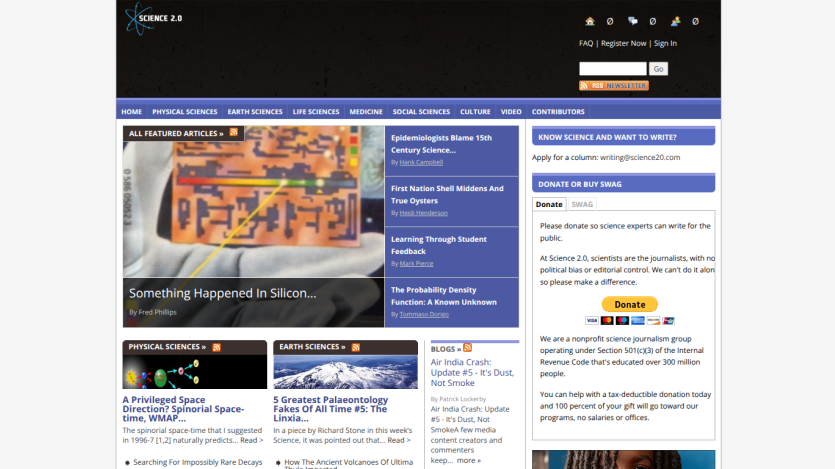Image resolution: width=835 pixels, height=469 pixels.
Task: Open the home icon in header
Action: point(590,21)
